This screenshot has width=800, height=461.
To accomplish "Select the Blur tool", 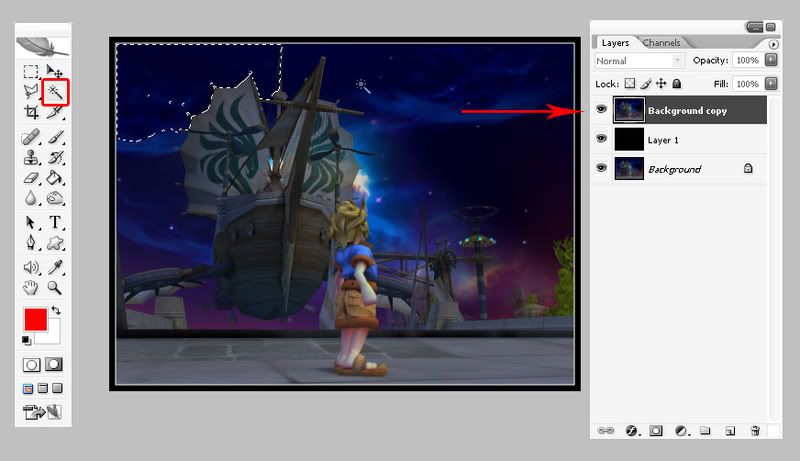I will [31, 198].
